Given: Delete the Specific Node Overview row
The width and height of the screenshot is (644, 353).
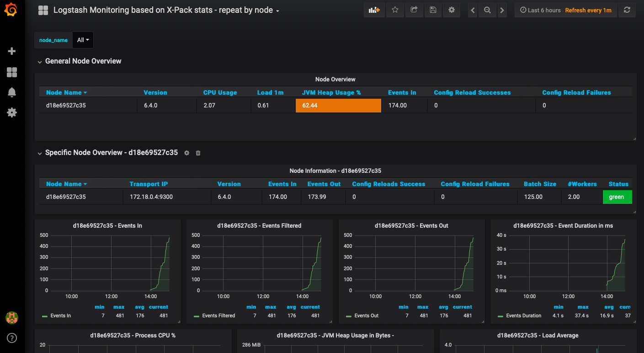Looking at the screenshot, I should click(198, 153).
